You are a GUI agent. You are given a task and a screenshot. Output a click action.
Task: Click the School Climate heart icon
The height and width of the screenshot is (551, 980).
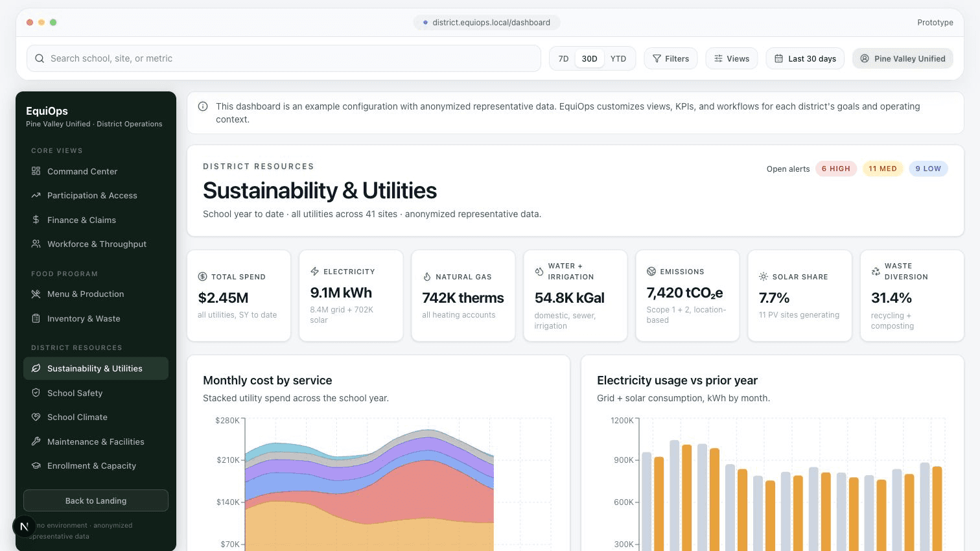click(x=36, y=417)
